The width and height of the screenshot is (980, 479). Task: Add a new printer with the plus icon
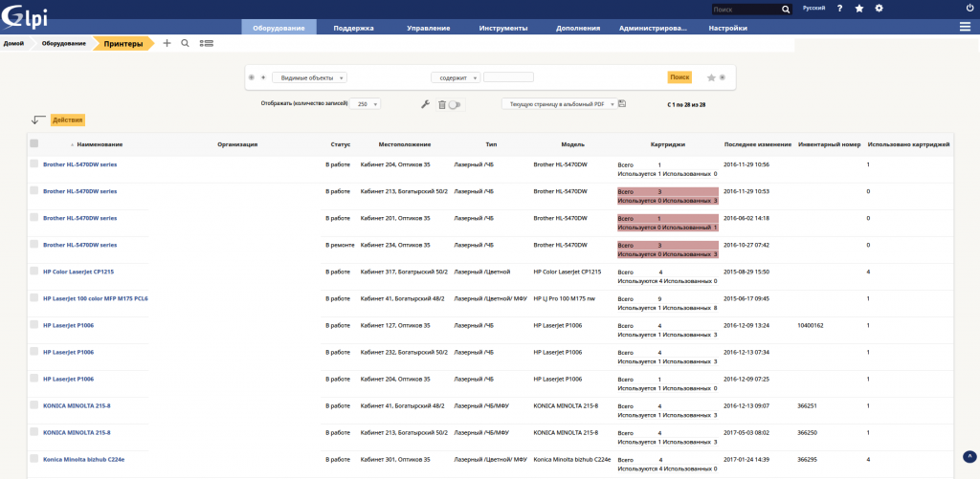[167, 43]
